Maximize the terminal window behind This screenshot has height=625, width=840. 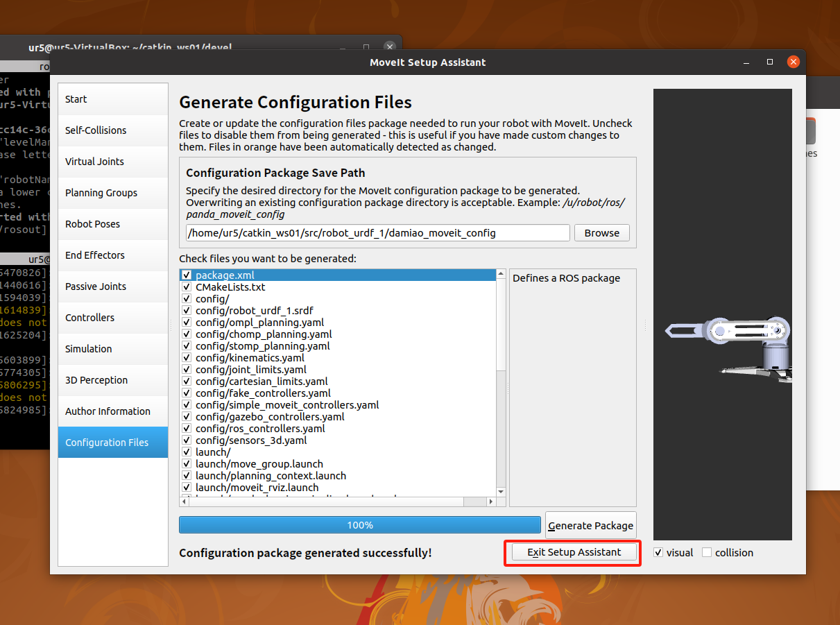366,47
